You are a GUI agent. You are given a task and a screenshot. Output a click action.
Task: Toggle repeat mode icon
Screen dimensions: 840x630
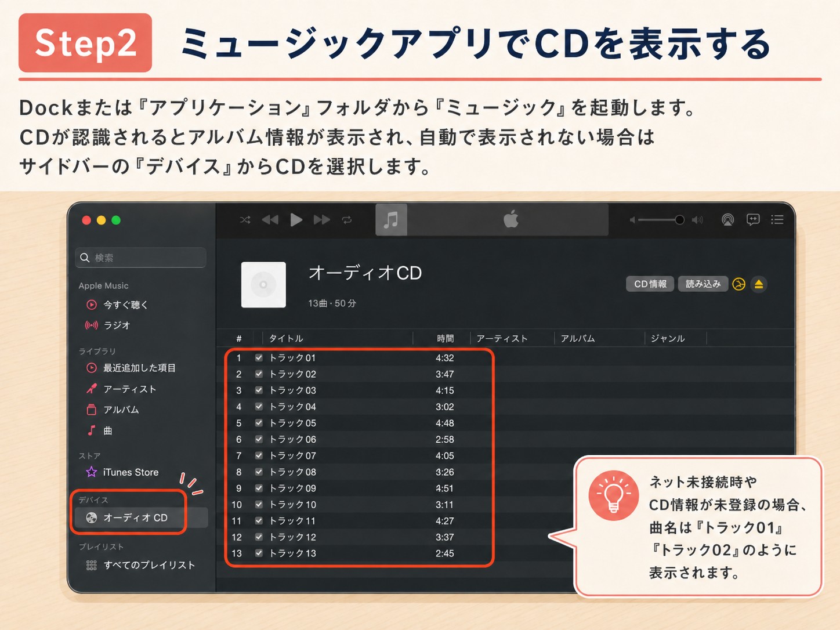point(347,220)
